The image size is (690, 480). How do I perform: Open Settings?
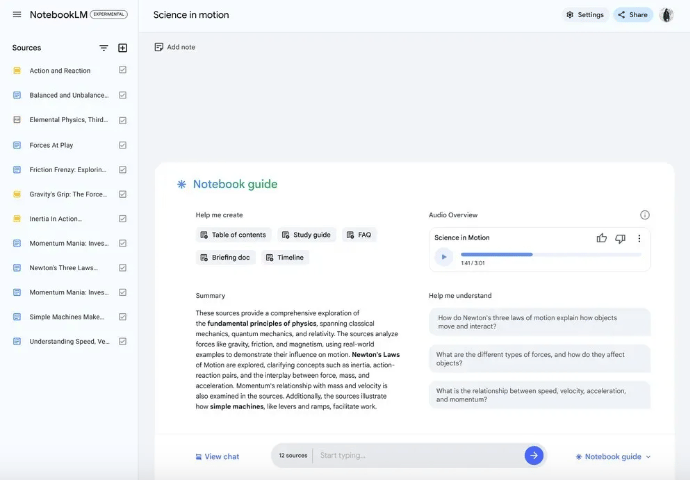(x=585, y=15)
